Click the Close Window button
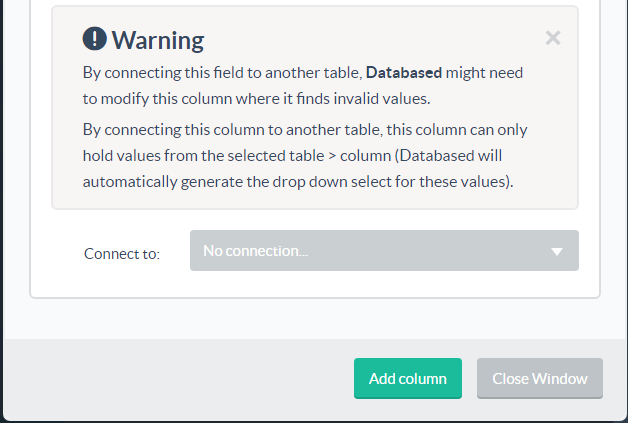Image resolution: width=628 pixels, height=423 pixels. coord(539,378)
